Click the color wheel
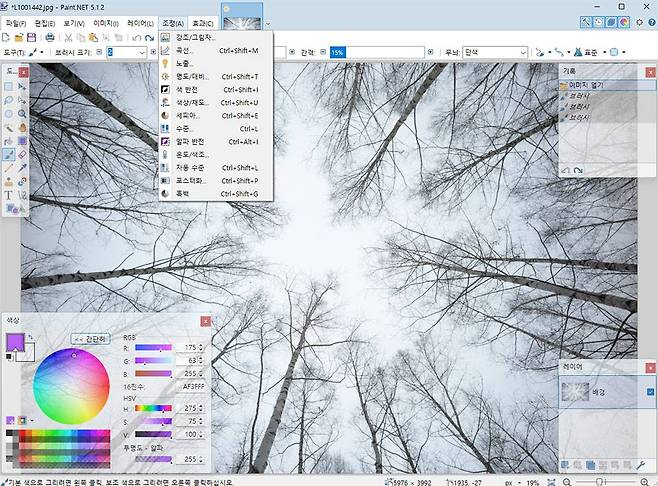The width and height of the screenshot is (658, 486). click(x=71, y=386)
